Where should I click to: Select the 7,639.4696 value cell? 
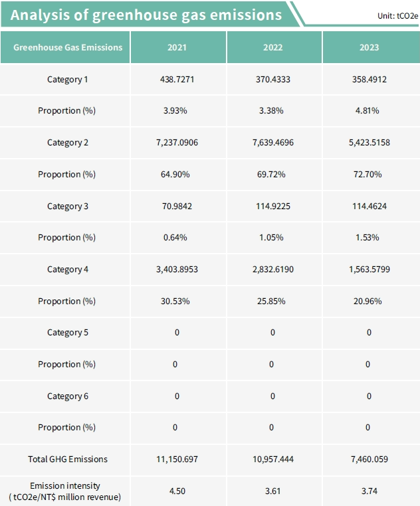273,142
